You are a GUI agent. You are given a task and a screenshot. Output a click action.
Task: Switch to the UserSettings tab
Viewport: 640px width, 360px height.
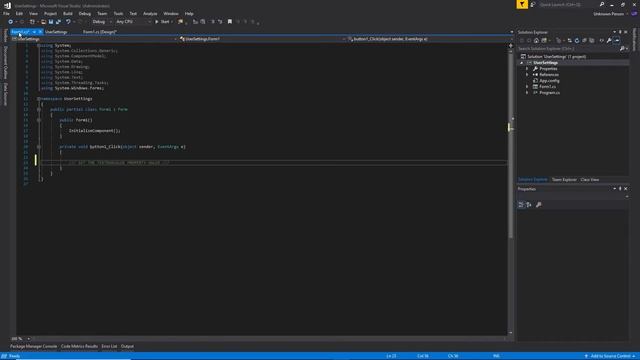point(56,32)
